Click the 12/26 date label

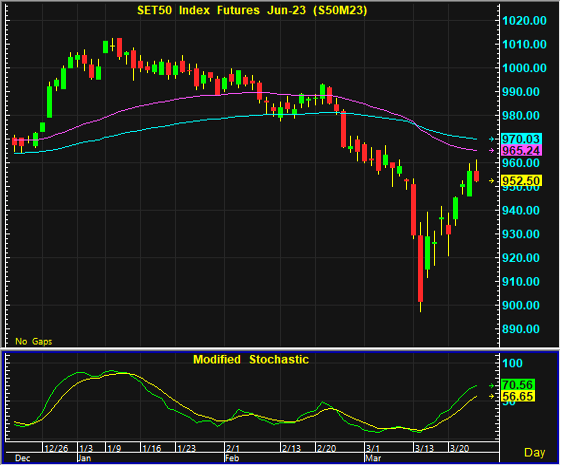coord(56,448)
